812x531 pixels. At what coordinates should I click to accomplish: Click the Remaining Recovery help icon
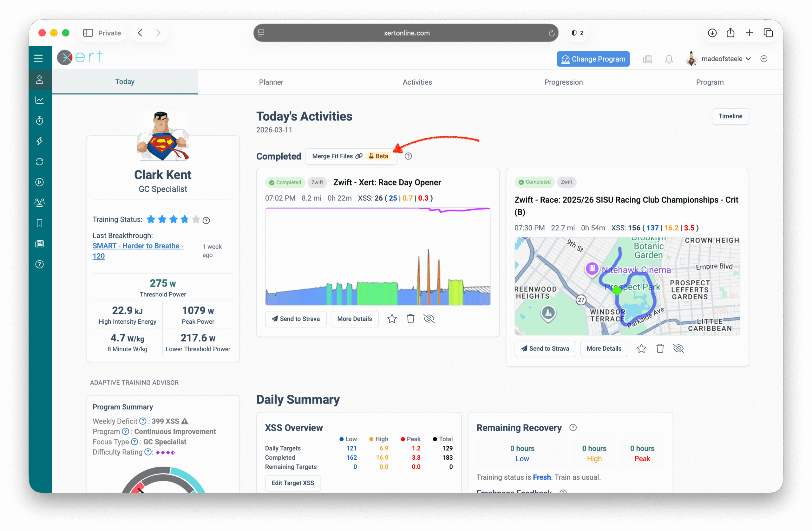[x=573, y=428]
